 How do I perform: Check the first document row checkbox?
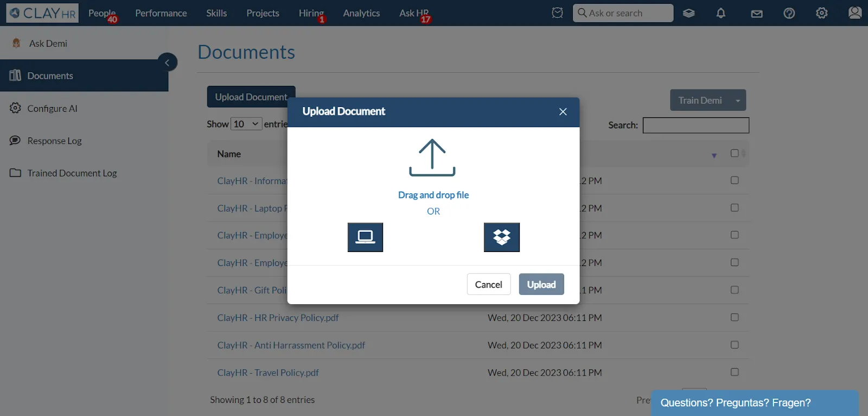point(735,180)
